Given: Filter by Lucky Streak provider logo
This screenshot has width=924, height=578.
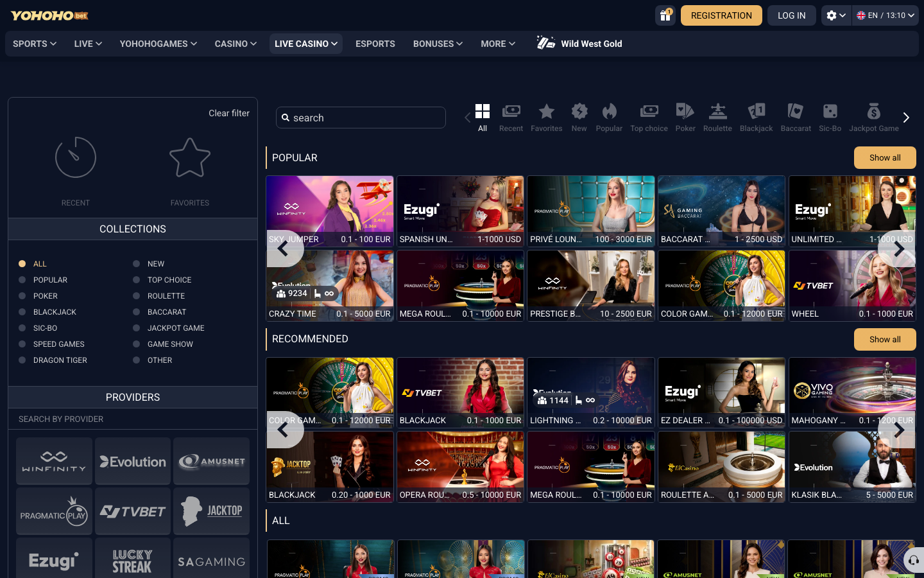Looking at the screenshot, I should coord(133,561).
